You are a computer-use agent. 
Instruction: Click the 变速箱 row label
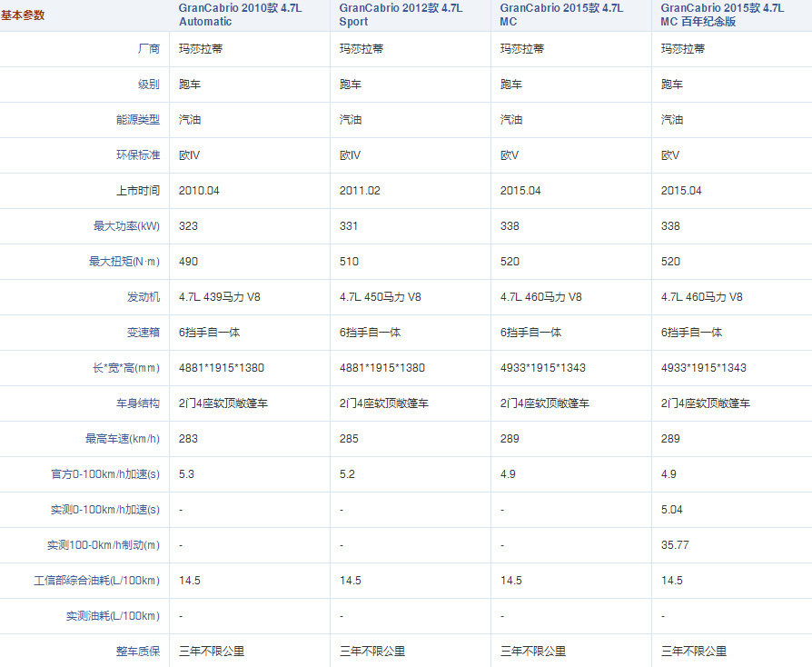click(x=144, y=333)
